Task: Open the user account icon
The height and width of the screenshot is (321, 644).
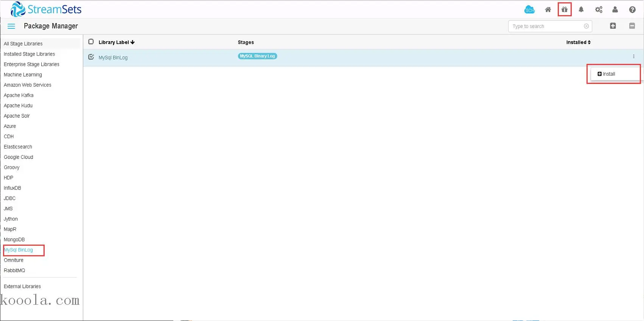Action: [615, 9]
